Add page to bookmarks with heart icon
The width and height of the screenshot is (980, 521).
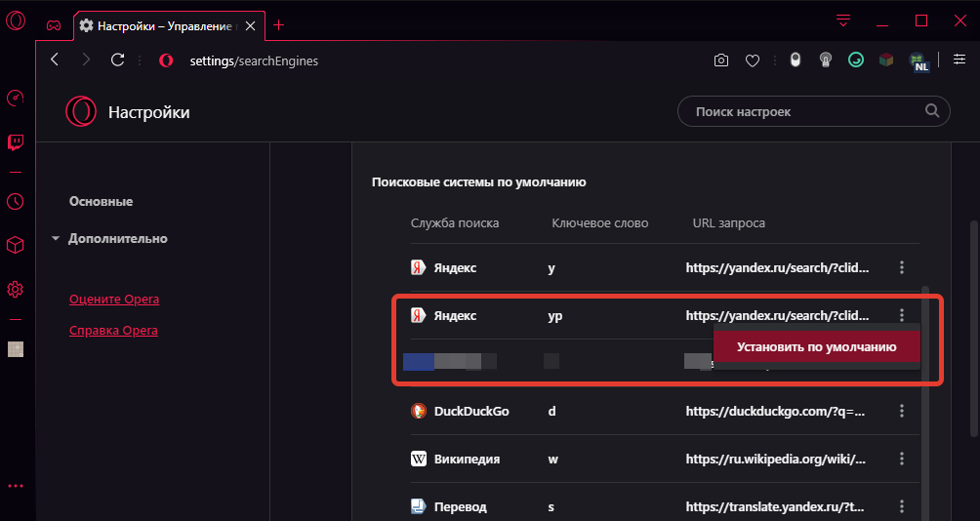(753, 60)
